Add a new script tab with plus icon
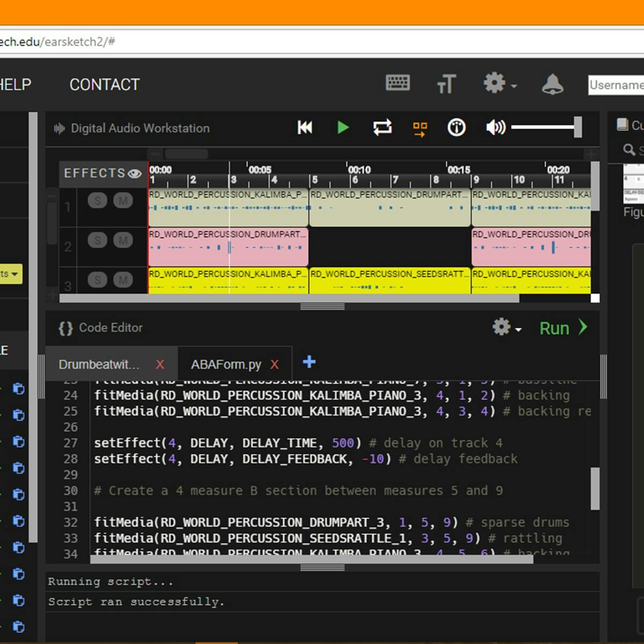This screenshot has width=644, height=644. pos(309,362)
